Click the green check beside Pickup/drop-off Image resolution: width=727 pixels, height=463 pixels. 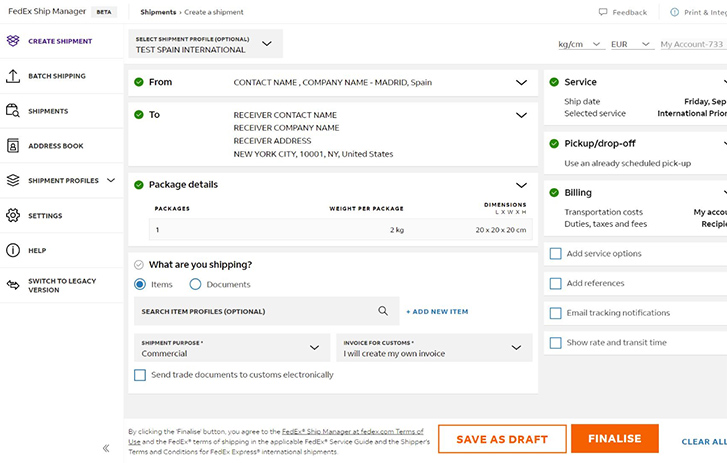[554, 144]
